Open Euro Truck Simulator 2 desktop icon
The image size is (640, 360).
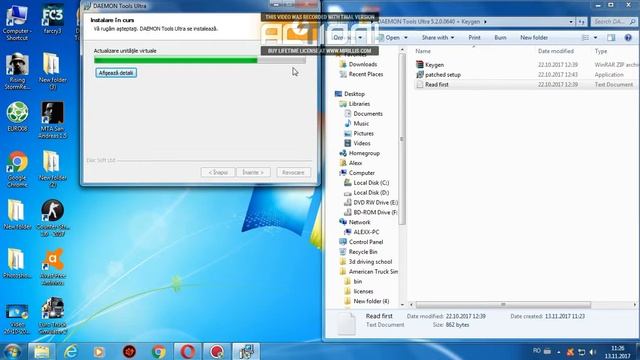pos(53,316)
